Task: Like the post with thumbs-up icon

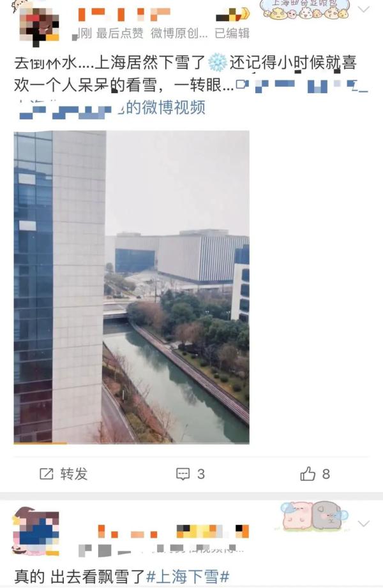Action: 308,474
